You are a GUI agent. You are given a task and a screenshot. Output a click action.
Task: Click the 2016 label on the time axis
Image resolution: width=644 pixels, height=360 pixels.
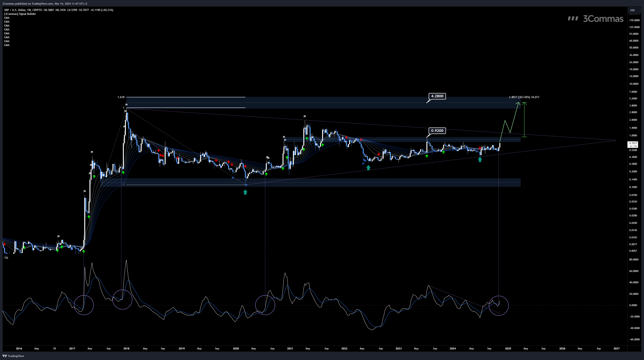[19, 348]
